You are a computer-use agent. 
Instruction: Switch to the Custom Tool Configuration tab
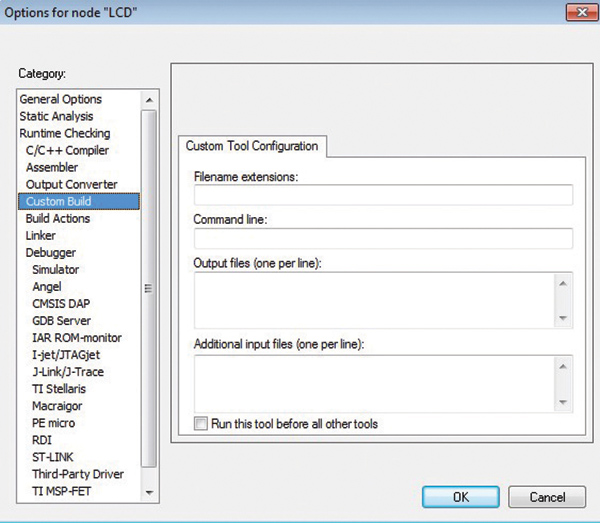pos(252,146)
